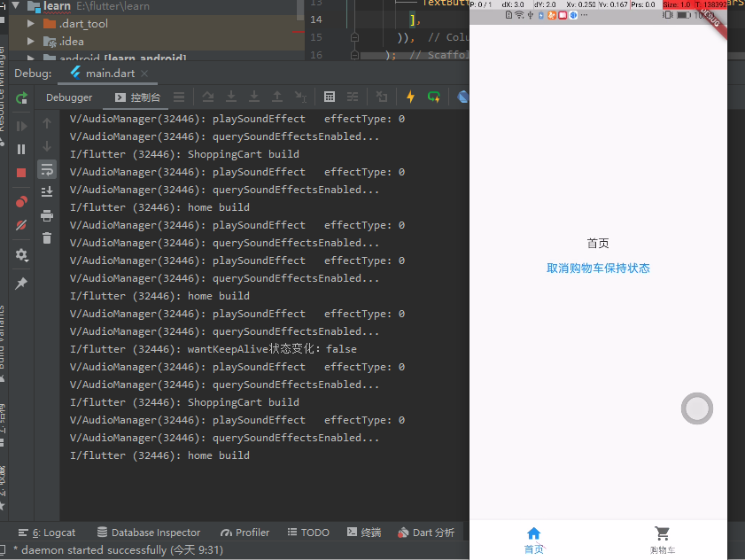This screenshot has width=745, height=560.
Task: Clear all console output with trash icon
Action: pos(47,237)
